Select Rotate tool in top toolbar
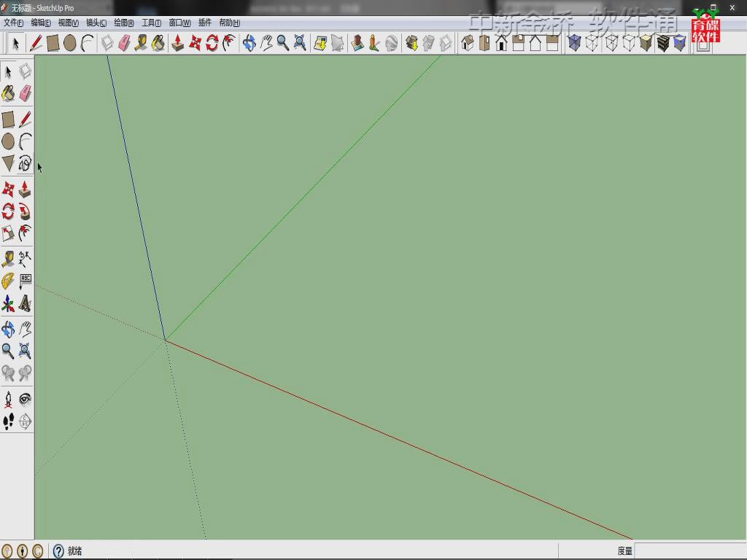Image resolution: width=747 pixels, height=560 pixels. (x=212, y=43)
